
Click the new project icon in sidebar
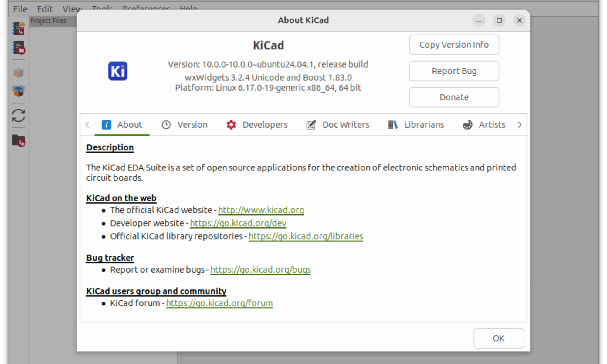(x=19, y=28)
